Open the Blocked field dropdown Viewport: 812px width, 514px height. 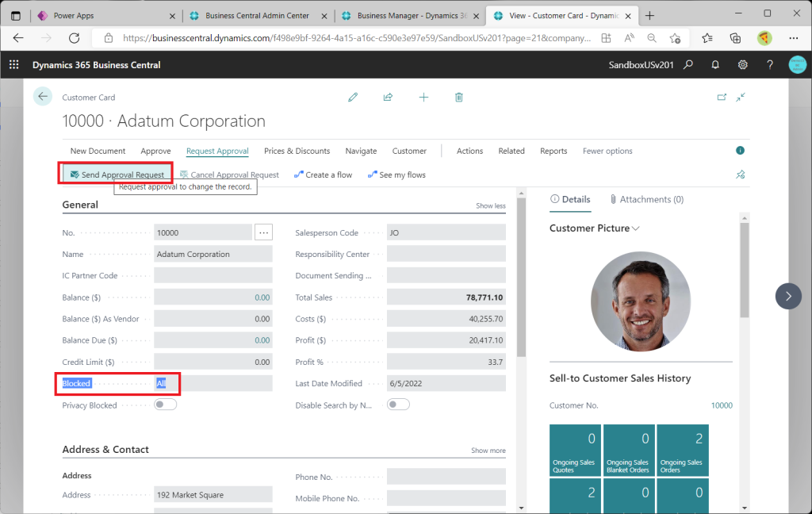213,383
